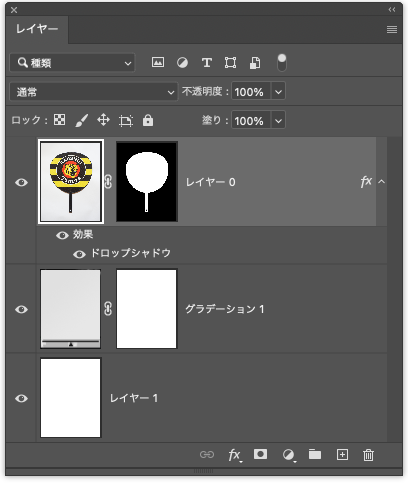408x483 pixels.
Task: Click mask link chain on レイヤー 0
Action: tap(108, 182)
